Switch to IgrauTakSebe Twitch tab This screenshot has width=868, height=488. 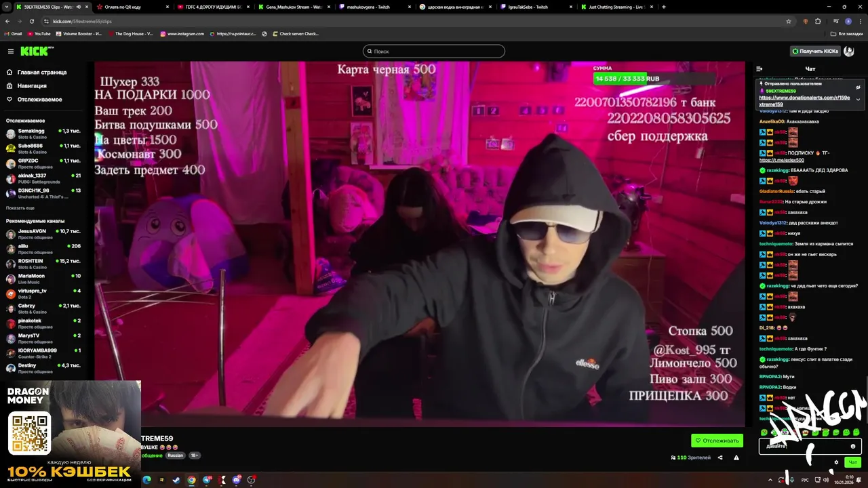(x=535, y=7)
